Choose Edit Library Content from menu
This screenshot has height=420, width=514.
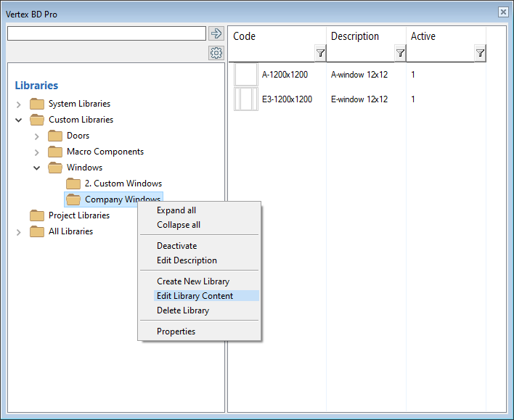pyautogui.click(x=195, y=296)
